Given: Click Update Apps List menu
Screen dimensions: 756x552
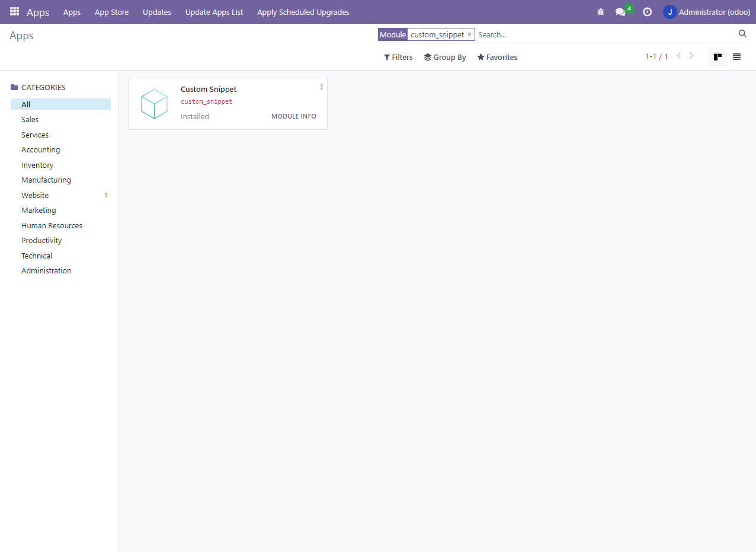Looking at the screenshot, I should coord(214,12).
